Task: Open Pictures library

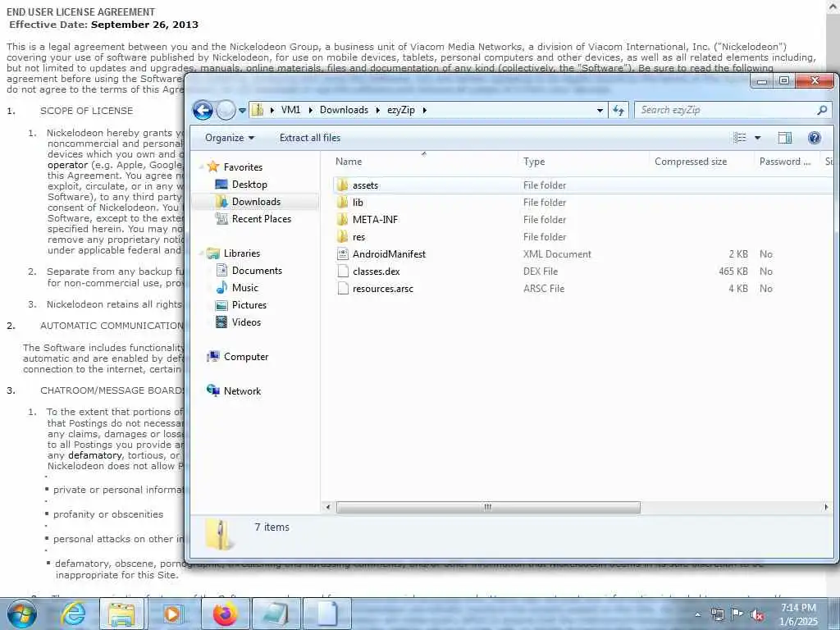Action: coord(249,305)
